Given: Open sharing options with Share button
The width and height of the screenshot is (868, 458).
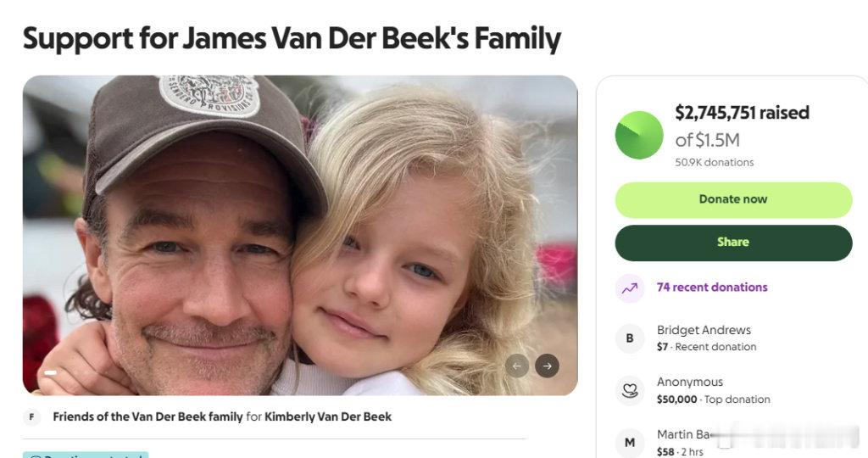Looking at the screenshot, I should tap(733, 243).
